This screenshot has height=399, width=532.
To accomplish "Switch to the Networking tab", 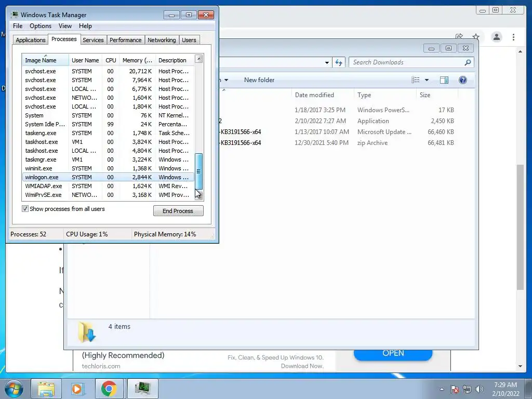I will [162, 39].
